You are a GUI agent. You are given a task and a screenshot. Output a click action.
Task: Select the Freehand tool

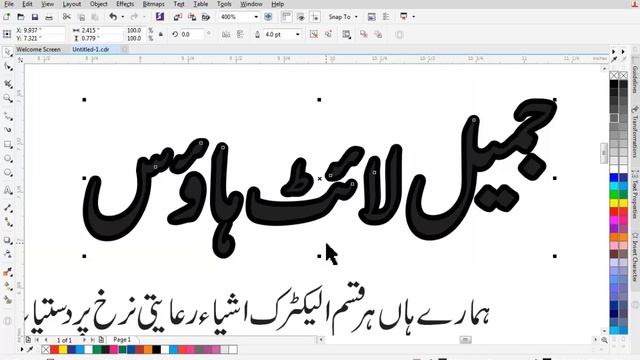pyautogui.click(x=7, y=117)
